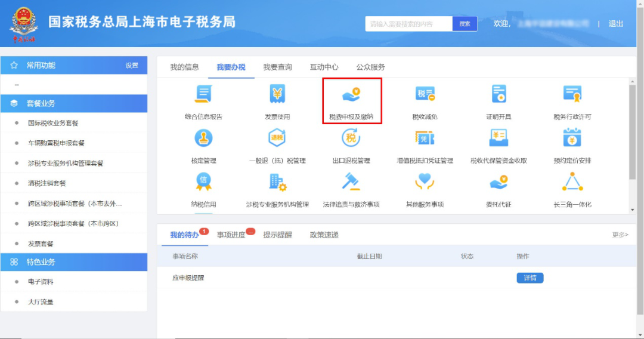Open 增值税抵扣凭证管理 icon
Viewport: 644px width, 339px height.
click(425, 138)
